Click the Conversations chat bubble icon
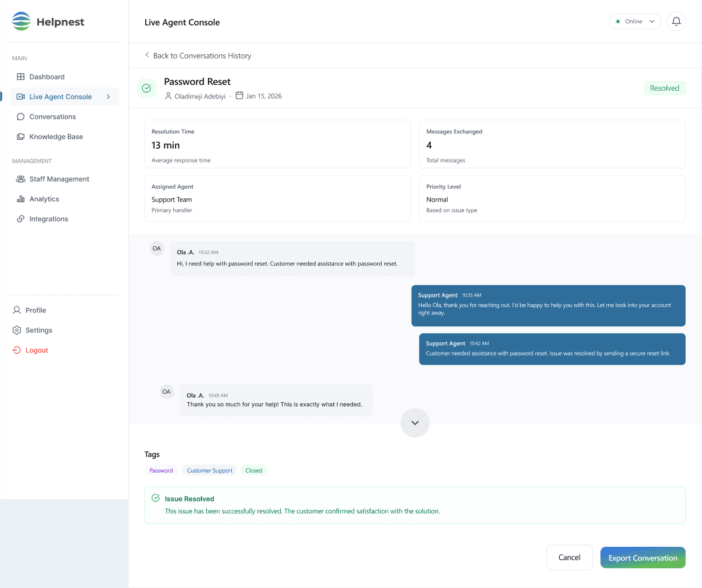This screenshot has height=588, width=702. [20, 117]
